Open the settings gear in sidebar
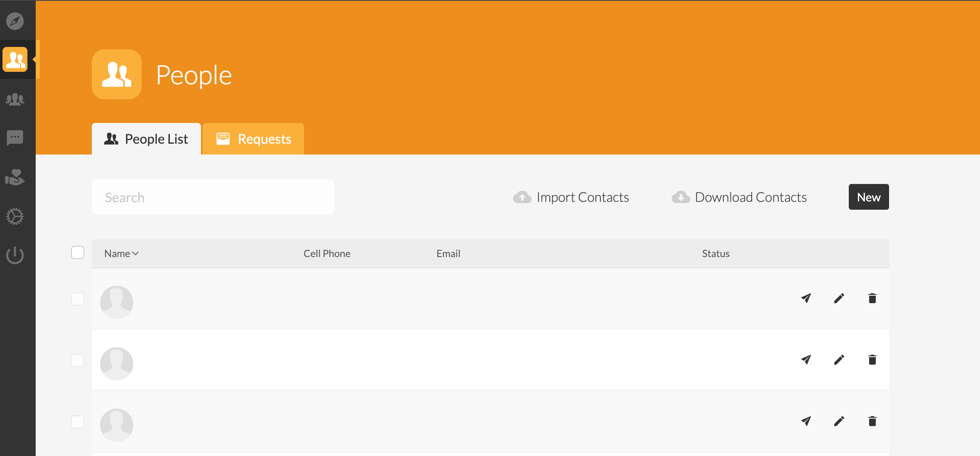The width and height of the screenshot is (980, 456). pyautogui.click(x=15, y=216)
